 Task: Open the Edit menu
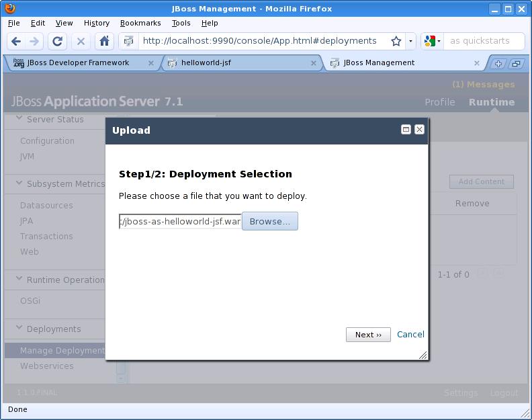click(x=38, y=23)
